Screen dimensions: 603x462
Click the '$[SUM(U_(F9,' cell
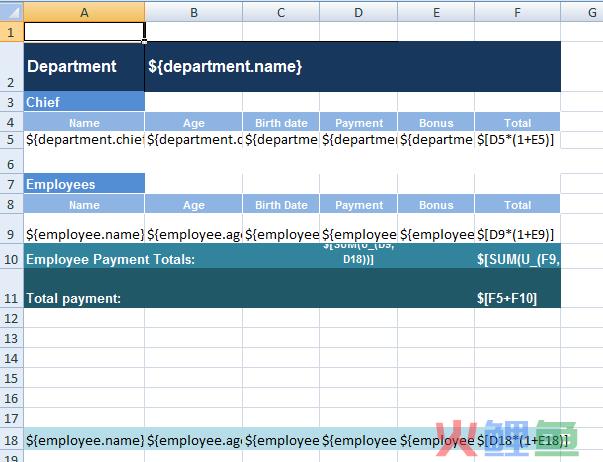coord(518,256)
